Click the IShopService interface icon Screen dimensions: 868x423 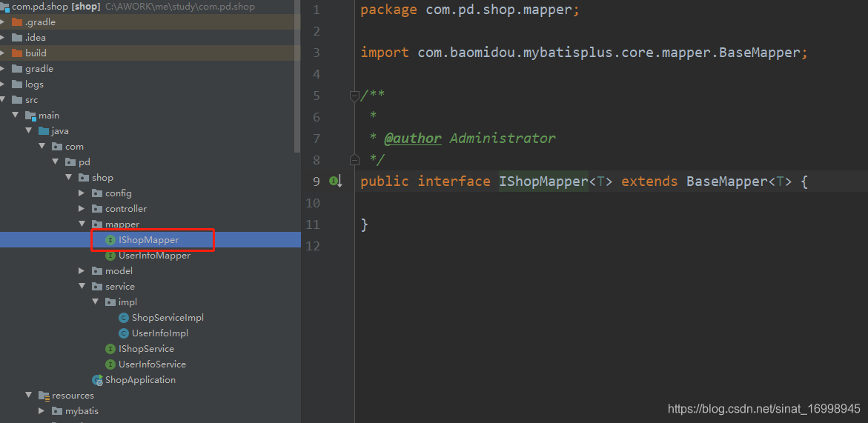coord(110,349)
